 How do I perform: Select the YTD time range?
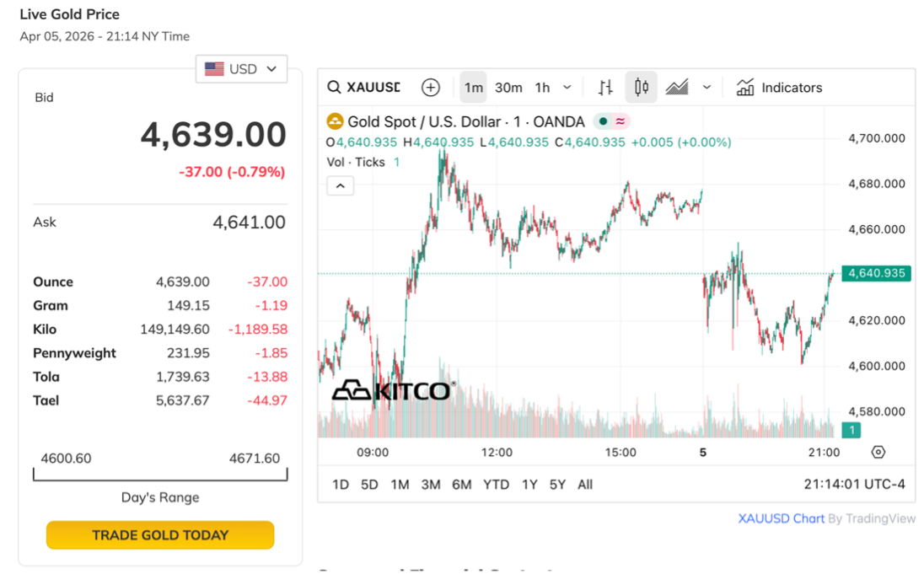496,485
